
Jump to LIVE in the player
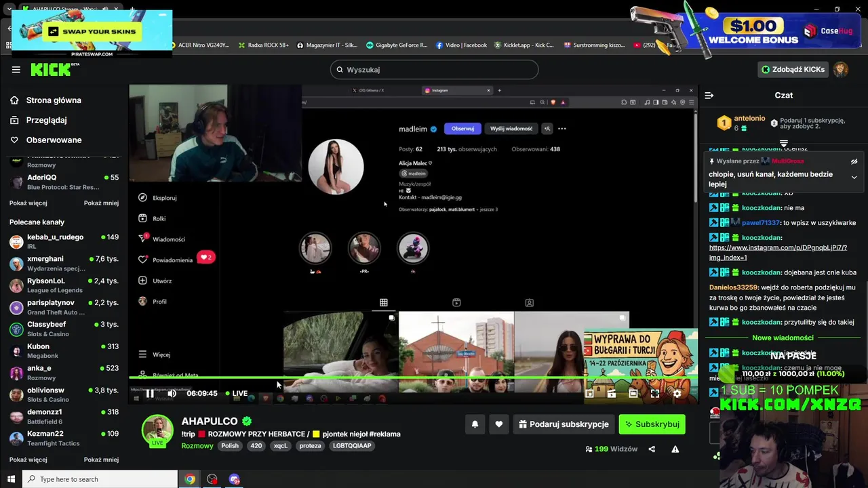236,393
